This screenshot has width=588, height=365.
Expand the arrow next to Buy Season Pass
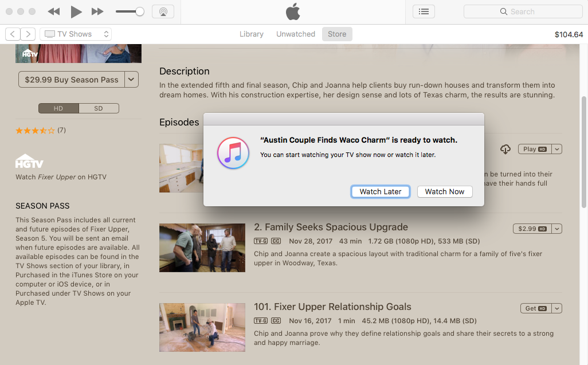pos(131,80)
